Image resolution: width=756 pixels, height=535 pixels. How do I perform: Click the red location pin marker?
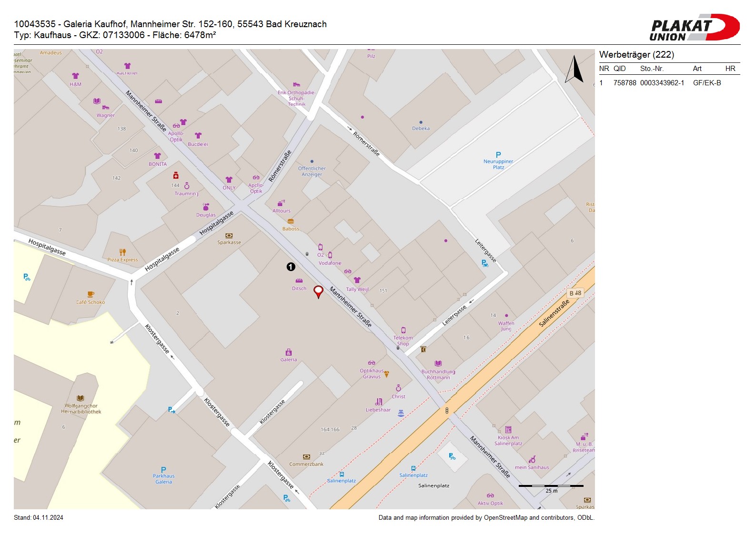(318, 291)
